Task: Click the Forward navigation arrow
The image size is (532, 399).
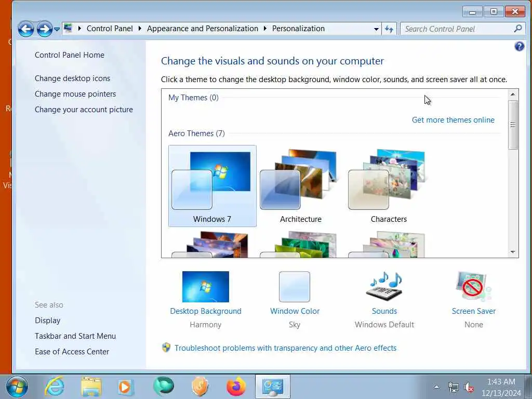Action: pyautogui.click(x=45, y=29)
